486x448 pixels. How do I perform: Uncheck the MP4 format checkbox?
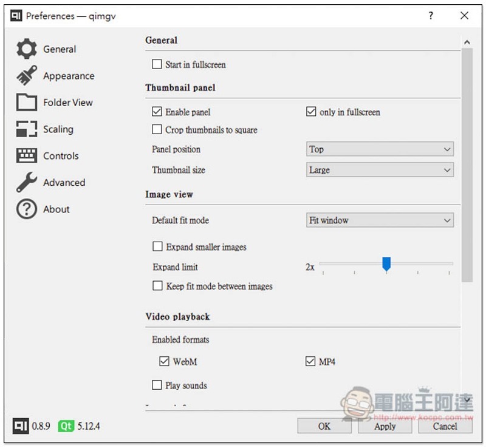310,361
